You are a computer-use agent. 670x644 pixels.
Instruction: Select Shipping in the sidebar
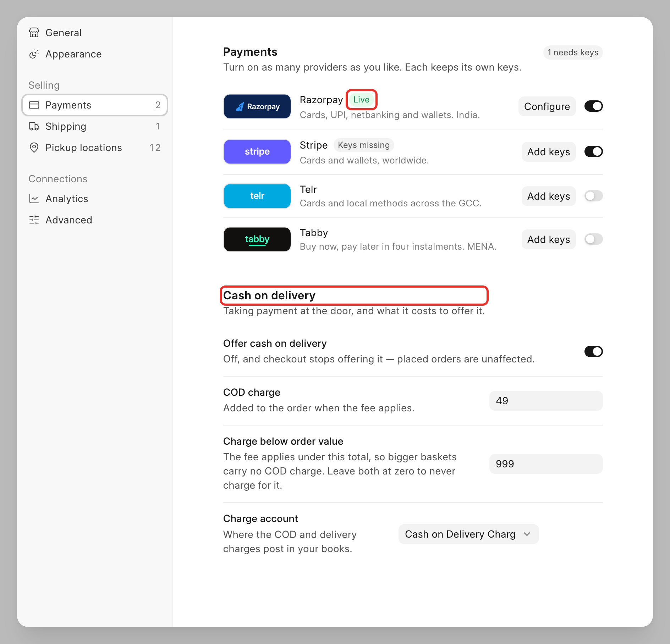tap(95, 126)
